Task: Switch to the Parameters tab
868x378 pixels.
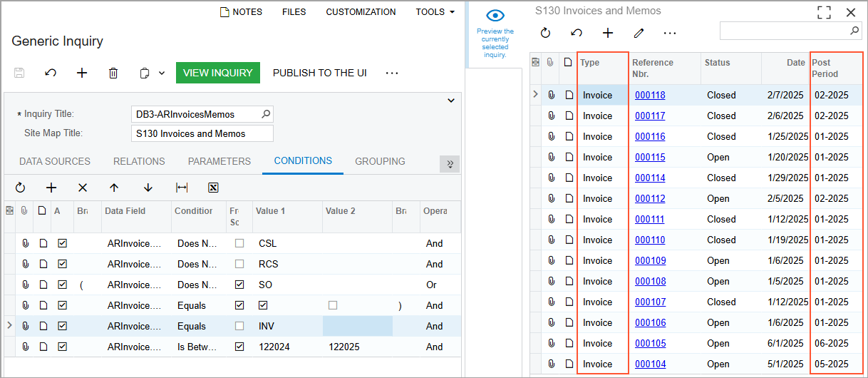Action: pos(219,161)
